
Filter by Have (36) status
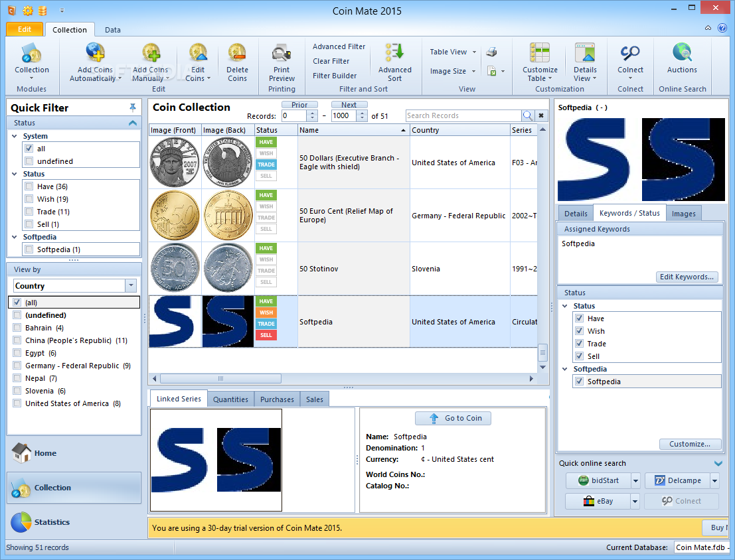point(29,186)
